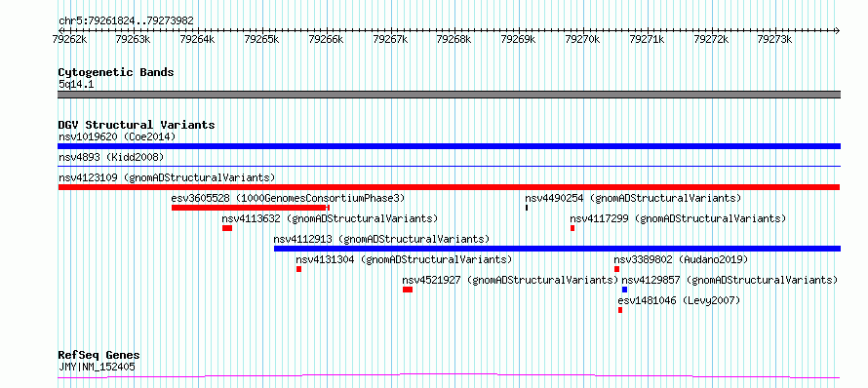Click the nsv4131304 (gnomADStructuralVariants) label
868x388 pixels.
pyautogui.click(x=404, y=259)
